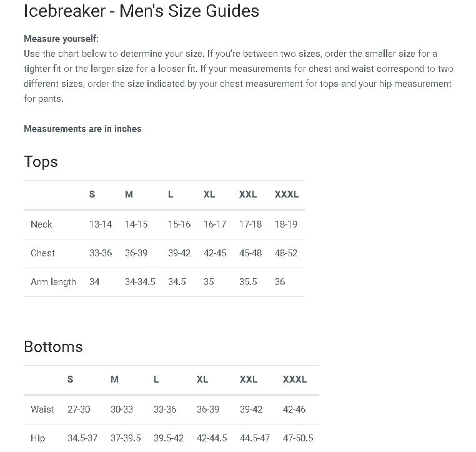Click the Bottoms section heading
This screenshot has height=452, width=476.
click(53, 347)
